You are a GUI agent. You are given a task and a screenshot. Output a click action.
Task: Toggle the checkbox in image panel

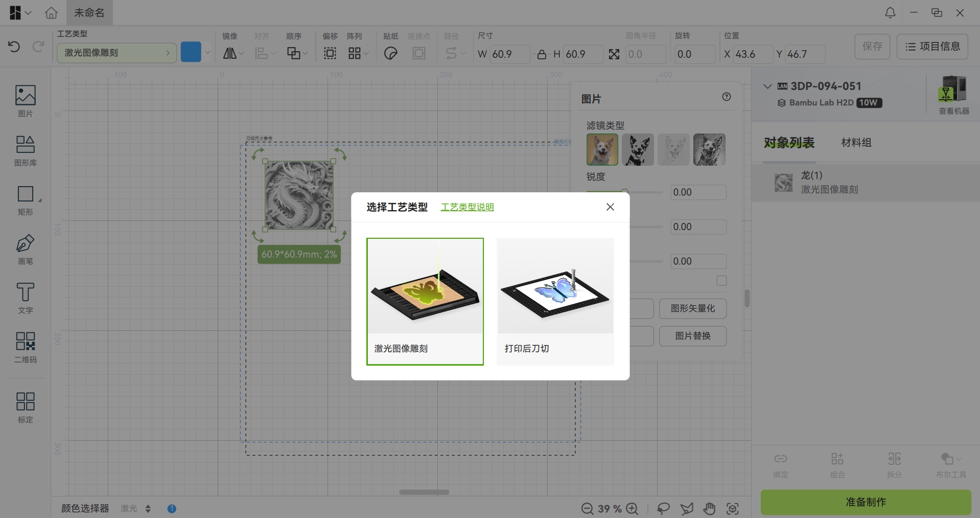pyautogui.click(x=721, y=281)
